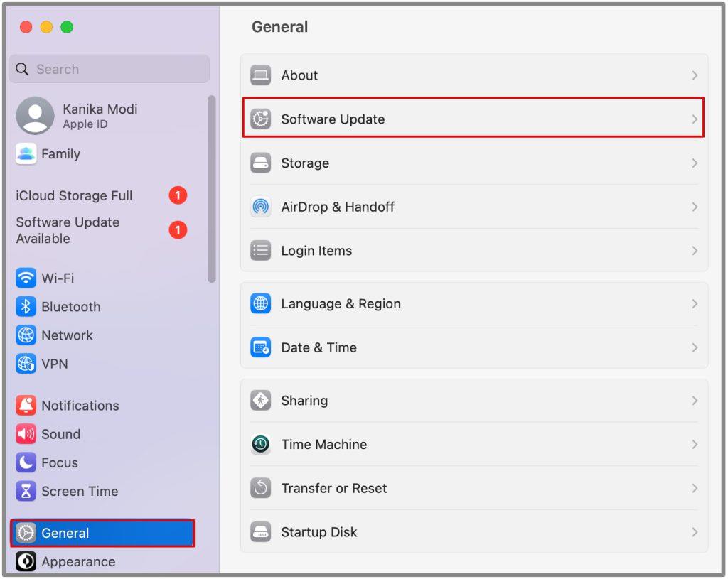Click the Sound label in sidebar
The height and width of the screenshot is (579, 728).
(x=61, y=434)
